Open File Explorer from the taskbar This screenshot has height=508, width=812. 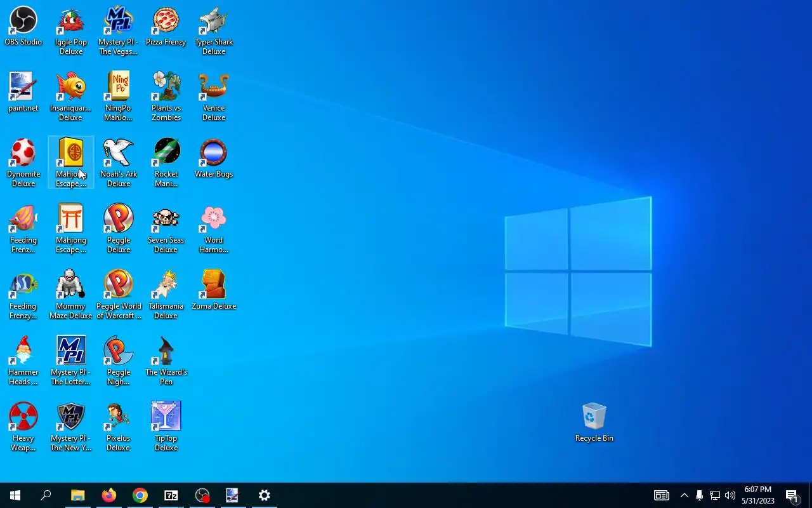pyautogui.click(x=77, y=495)
